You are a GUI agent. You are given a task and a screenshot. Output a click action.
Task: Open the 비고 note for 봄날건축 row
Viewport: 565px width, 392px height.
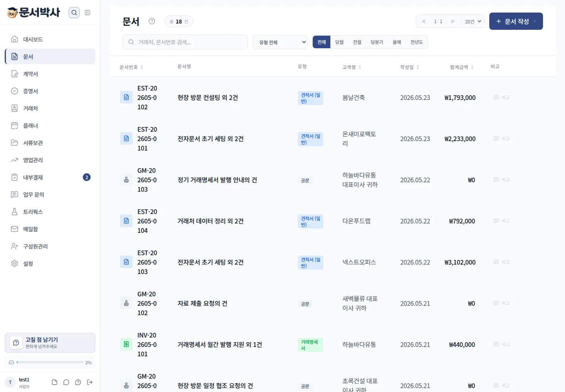click(x=502, y=97)
